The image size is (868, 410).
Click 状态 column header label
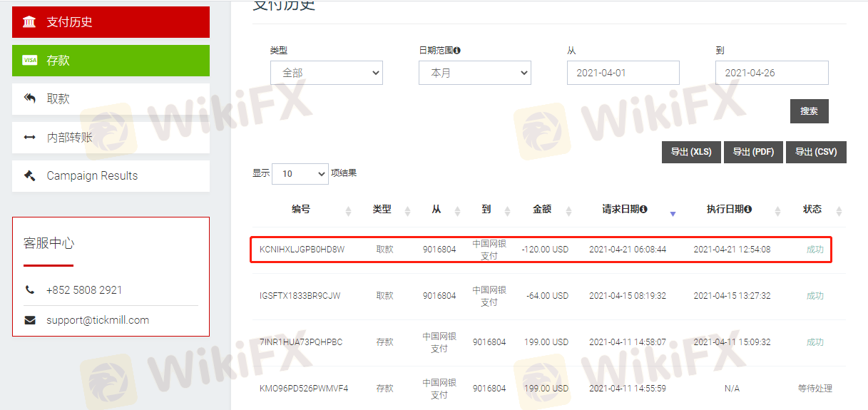812,210
